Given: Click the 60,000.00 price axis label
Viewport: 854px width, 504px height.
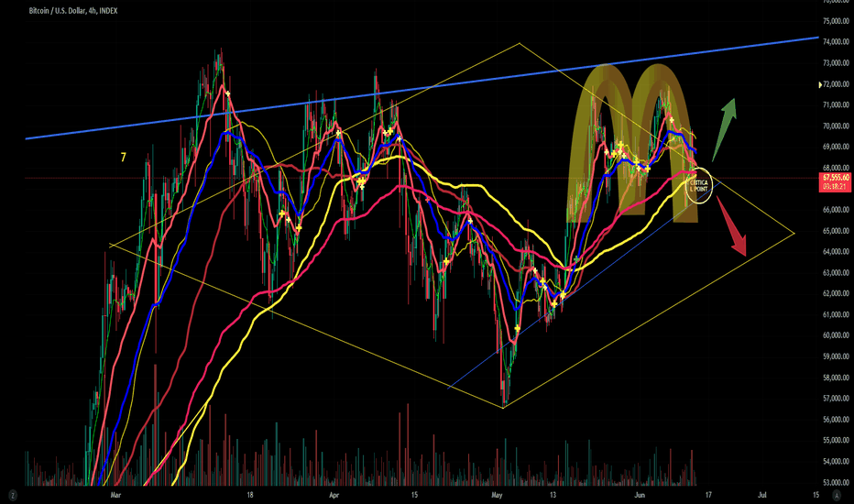Looking at the screenshot, I should [x=836, y=335].
